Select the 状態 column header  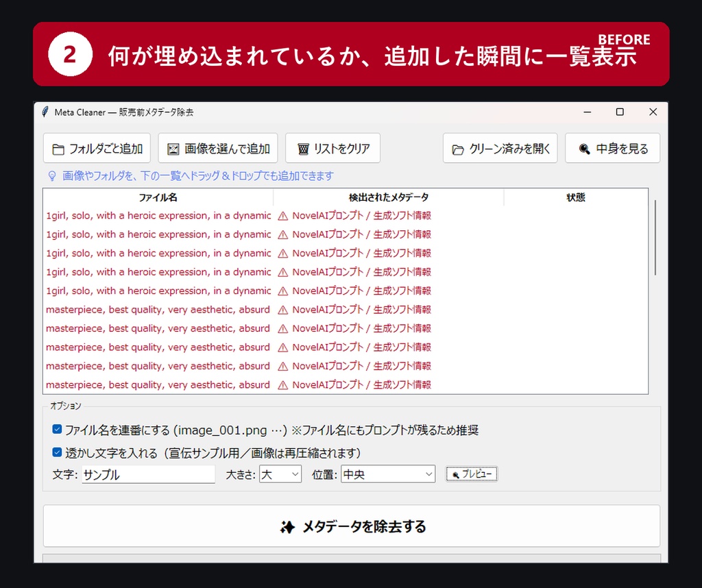point(576,197)
